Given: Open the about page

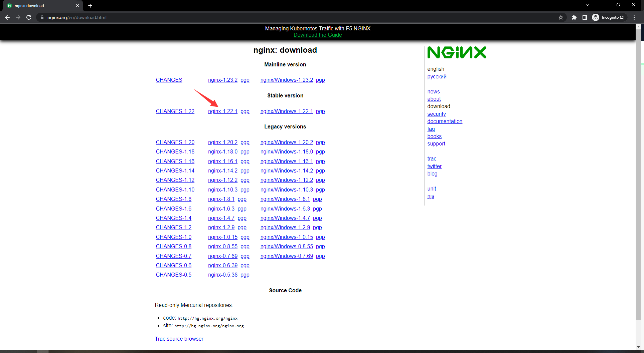Looking at the screenshot, I should [x=434, y=99].
